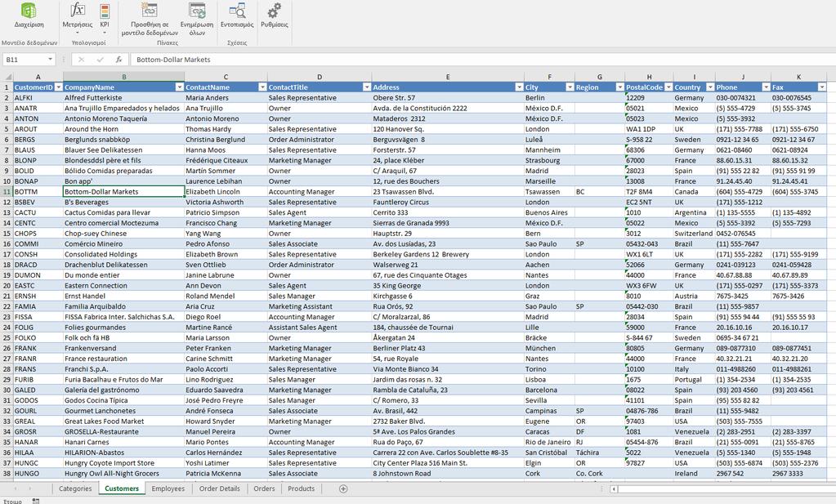Click in the formula bar text field
Image resolution: width=836 pixels, height=504 pixels.
pos(483,60)
